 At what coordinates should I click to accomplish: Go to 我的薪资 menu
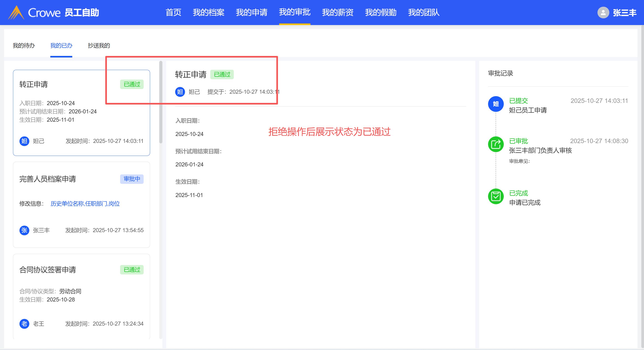coord(338,13)
